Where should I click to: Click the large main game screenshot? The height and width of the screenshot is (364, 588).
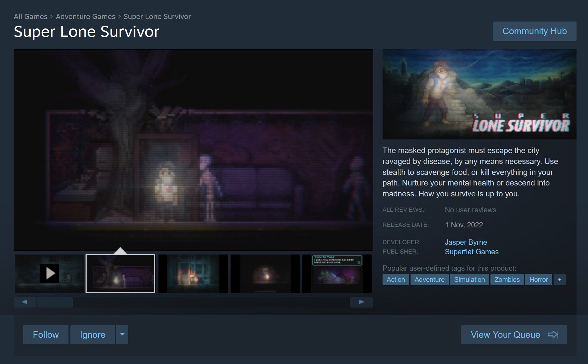[193, 150]
